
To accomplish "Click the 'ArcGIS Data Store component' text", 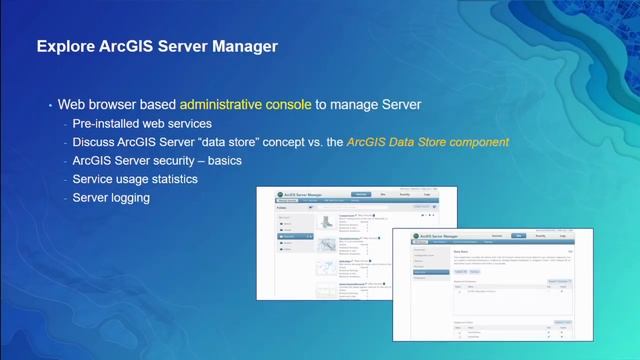I will click(x=428, y=142).
